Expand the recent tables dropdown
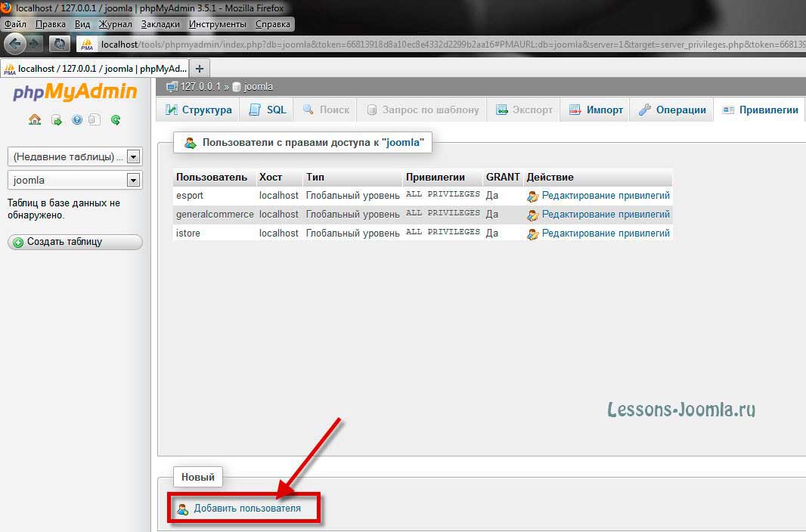 pos(75,156)
